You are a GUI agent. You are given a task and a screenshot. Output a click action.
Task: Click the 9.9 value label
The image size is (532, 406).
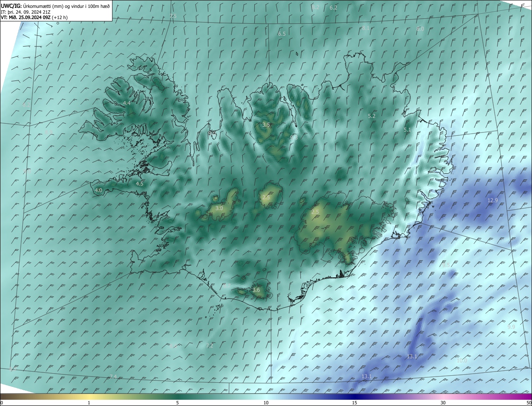pyautogui.click(x=511, y=327)
